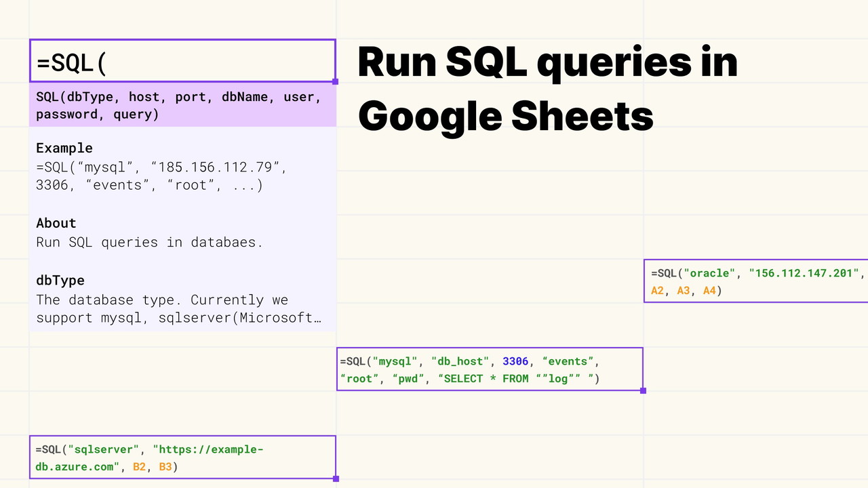Click the dbType parameter heading
868x488 pixels.
60,280
